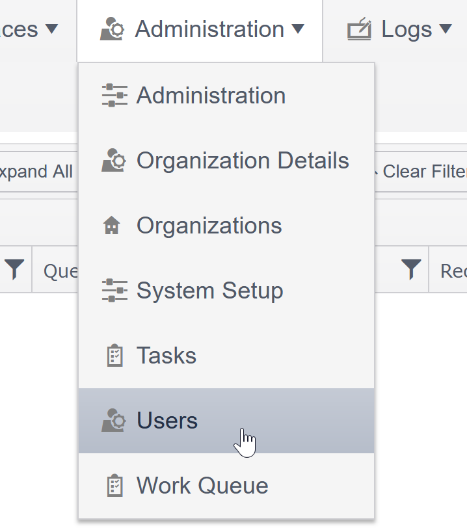
Task: Open the left column filter funnel
Action: click(x=15, y=269)
